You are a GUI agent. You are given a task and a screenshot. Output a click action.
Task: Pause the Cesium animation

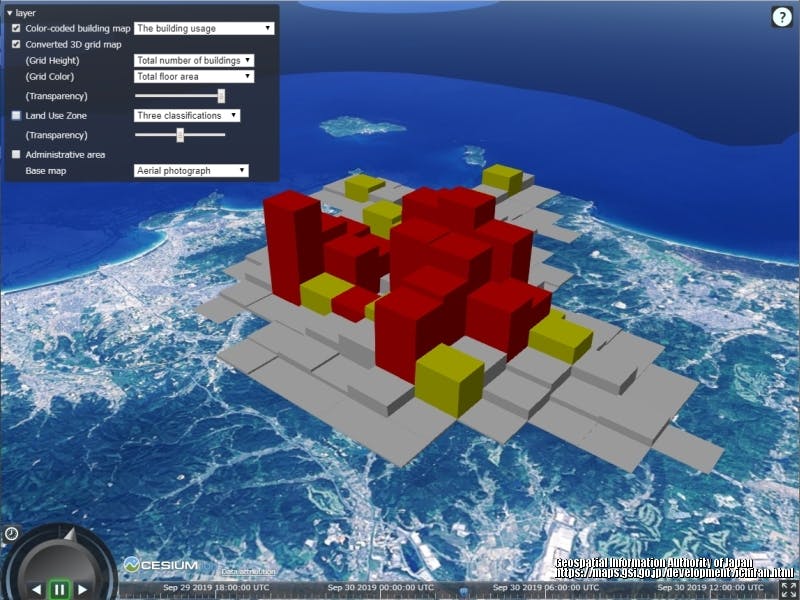click(59, 590)
